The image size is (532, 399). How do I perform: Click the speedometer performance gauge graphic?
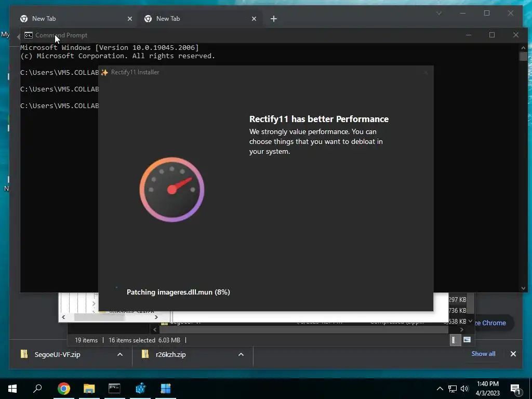click(172, 189)
